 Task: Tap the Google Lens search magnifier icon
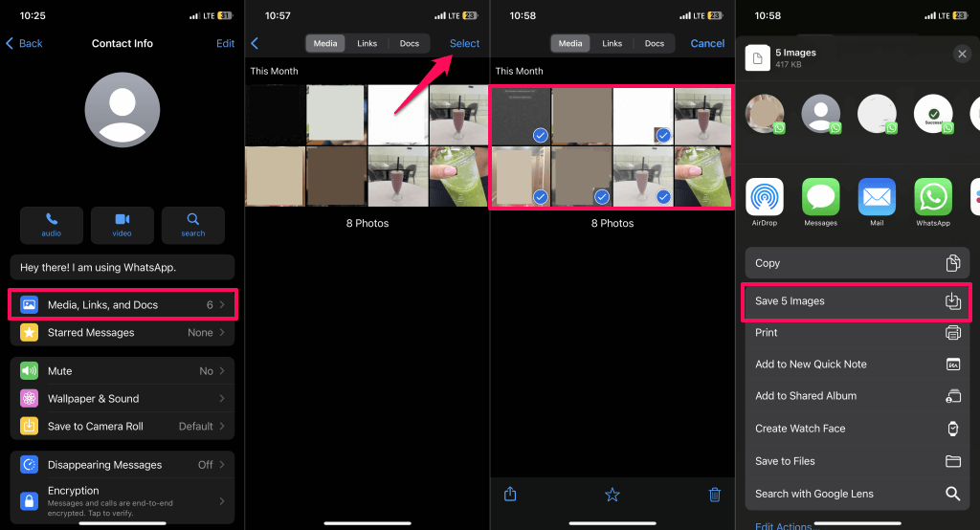coord(952,494)
